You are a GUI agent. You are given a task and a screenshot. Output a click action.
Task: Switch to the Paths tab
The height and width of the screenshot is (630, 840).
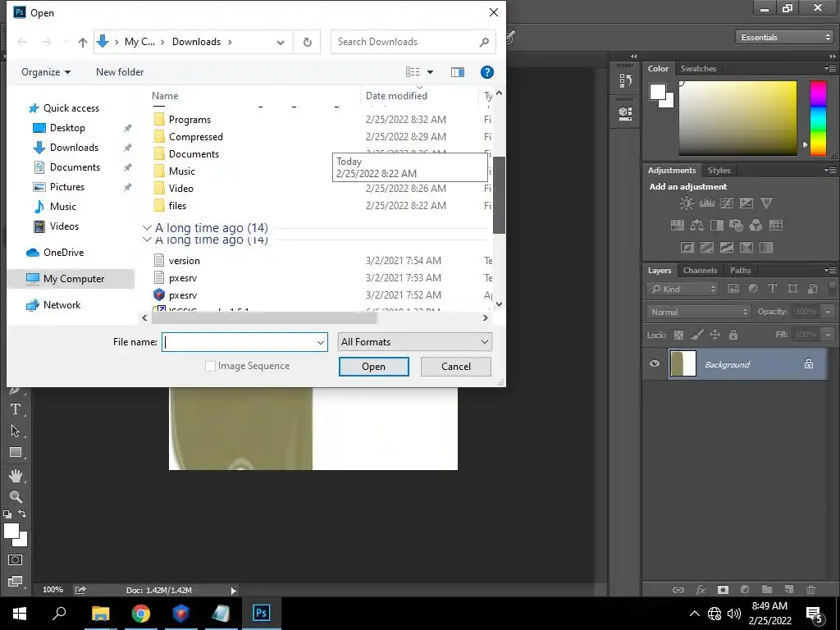coord(741,271)
